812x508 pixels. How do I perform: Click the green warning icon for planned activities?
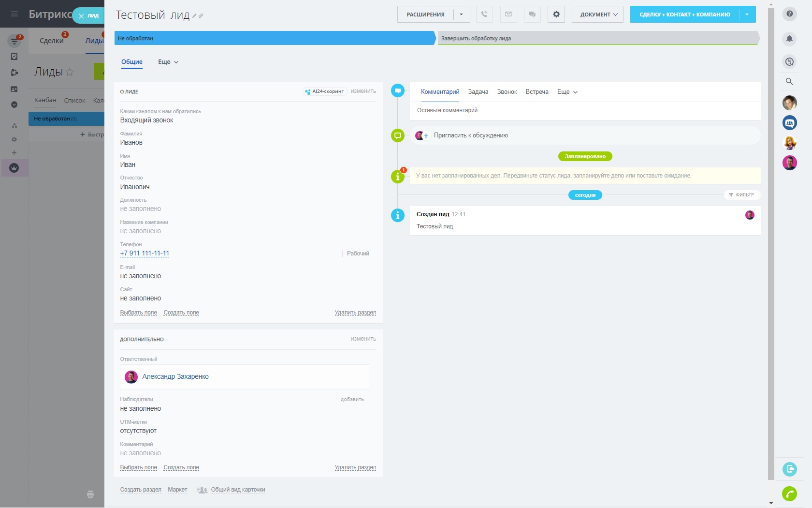(398, 177)
